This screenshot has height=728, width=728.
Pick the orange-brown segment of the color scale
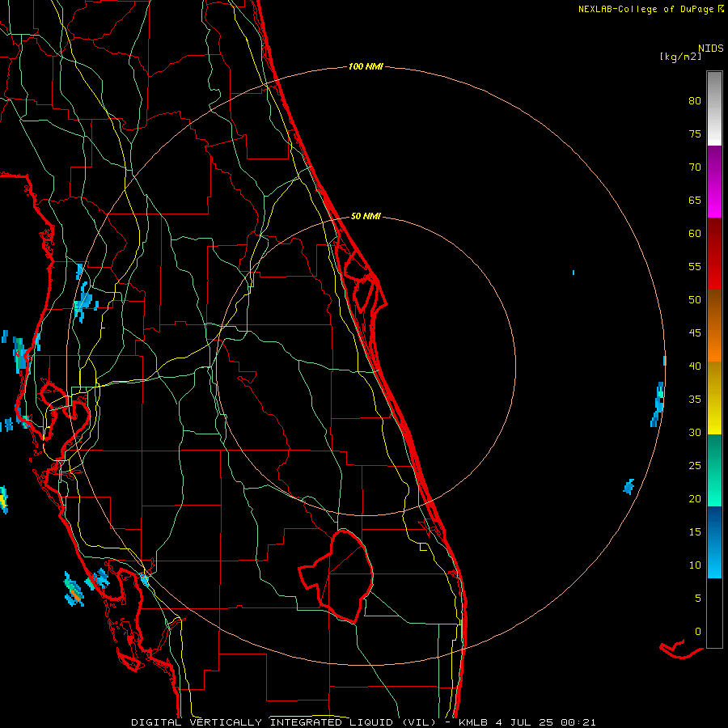click(714, 326)
